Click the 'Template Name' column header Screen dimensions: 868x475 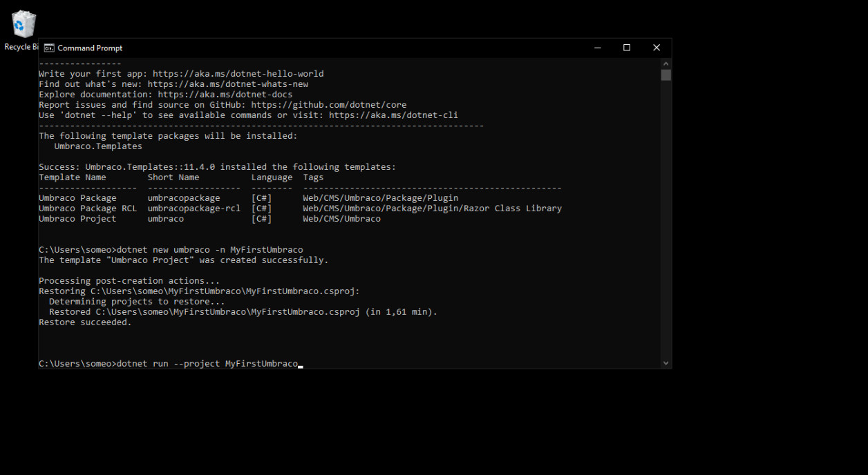(73, 177)
